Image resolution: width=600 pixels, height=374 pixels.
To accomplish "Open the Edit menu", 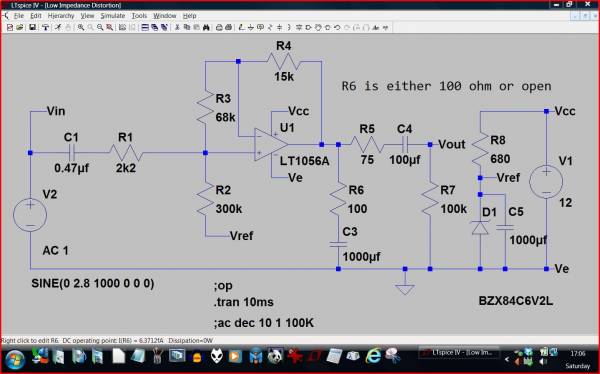I will coord(36,16).
